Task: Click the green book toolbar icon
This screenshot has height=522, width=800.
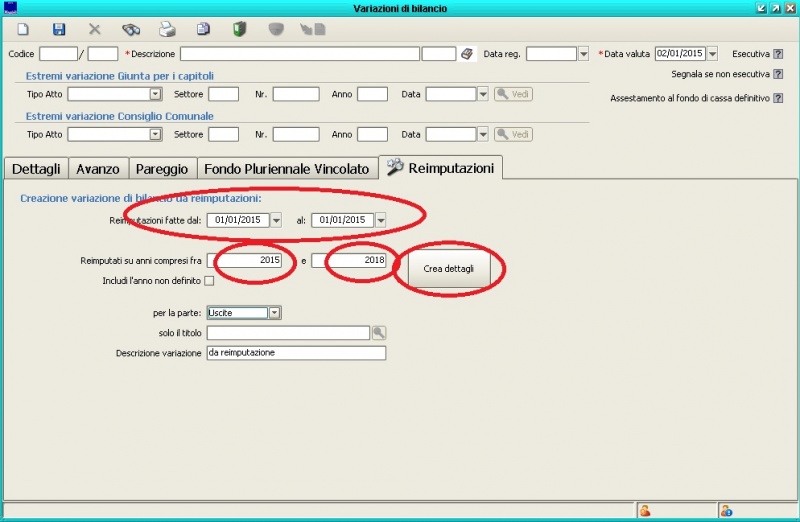Action: [239, 30]
